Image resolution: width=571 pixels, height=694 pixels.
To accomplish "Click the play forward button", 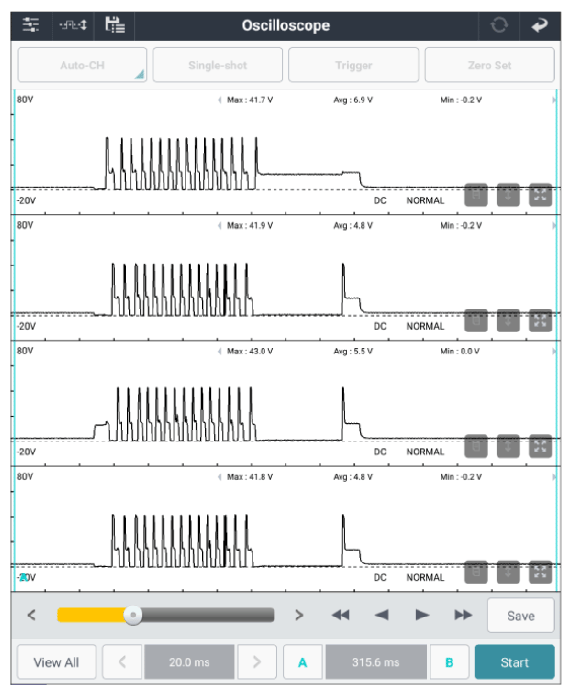I will click(x=422, y=615).
